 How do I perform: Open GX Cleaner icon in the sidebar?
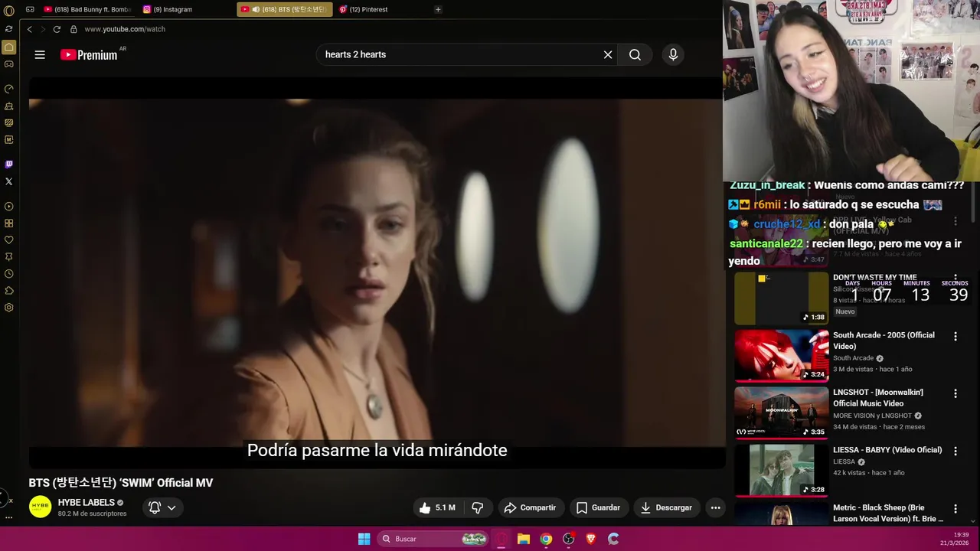point(8,106)
